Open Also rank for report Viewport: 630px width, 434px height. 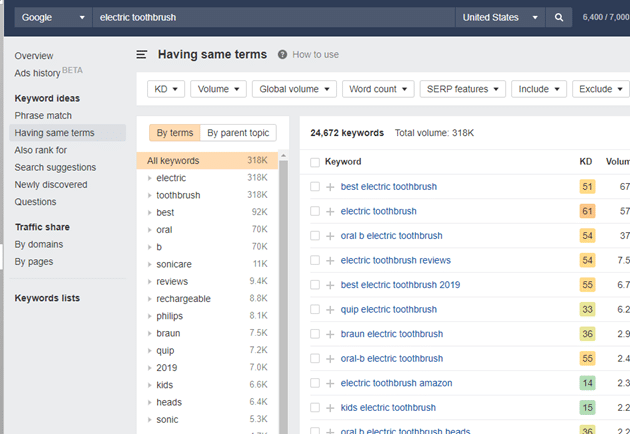[41, 150]
